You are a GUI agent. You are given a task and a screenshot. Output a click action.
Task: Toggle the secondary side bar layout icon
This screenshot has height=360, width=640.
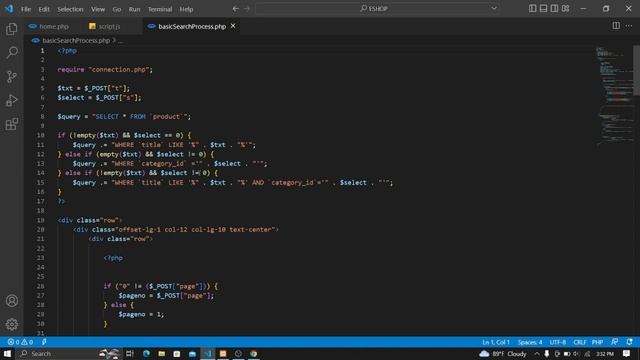tap(554, 9)
